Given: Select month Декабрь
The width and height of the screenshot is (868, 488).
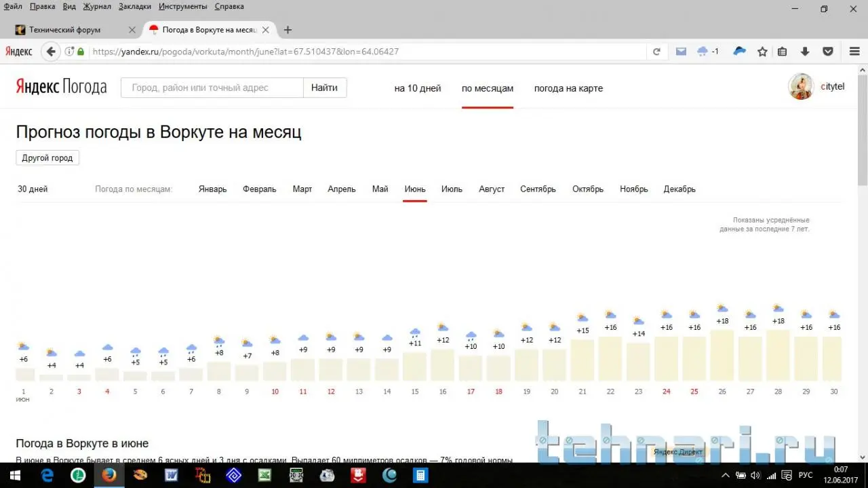Looking at the screenshot, I should tap(679, 189).
